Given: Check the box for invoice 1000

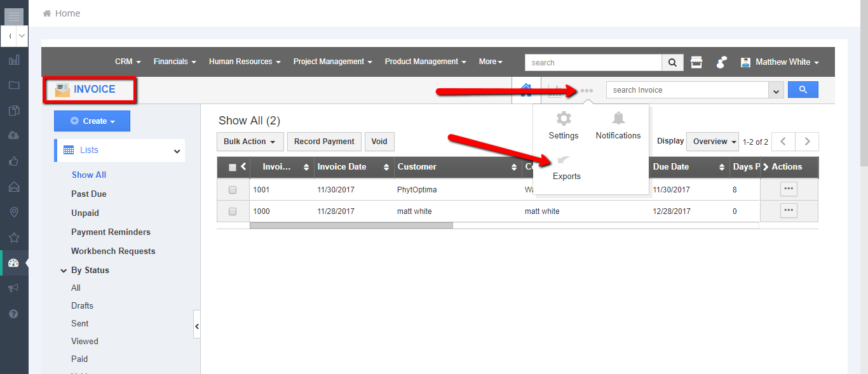Looking at the screenshot, I should 233,211.
